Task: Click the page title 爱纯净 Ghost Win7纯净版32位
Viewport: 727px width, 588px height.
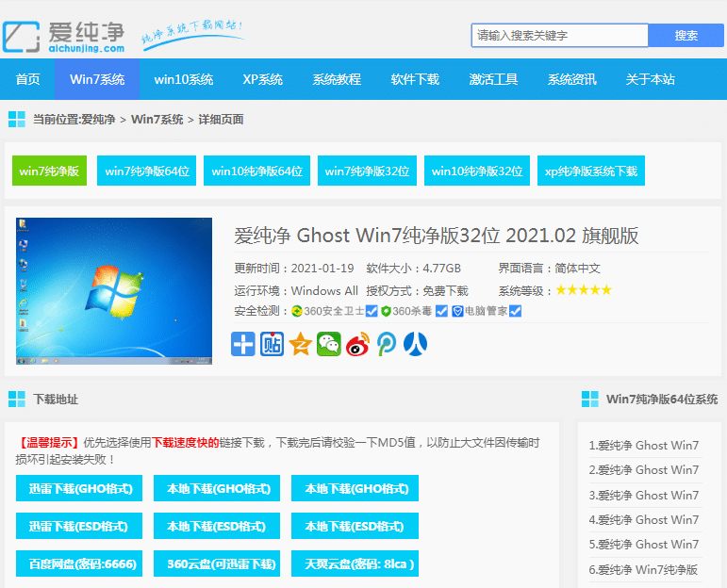Action: 436,236
